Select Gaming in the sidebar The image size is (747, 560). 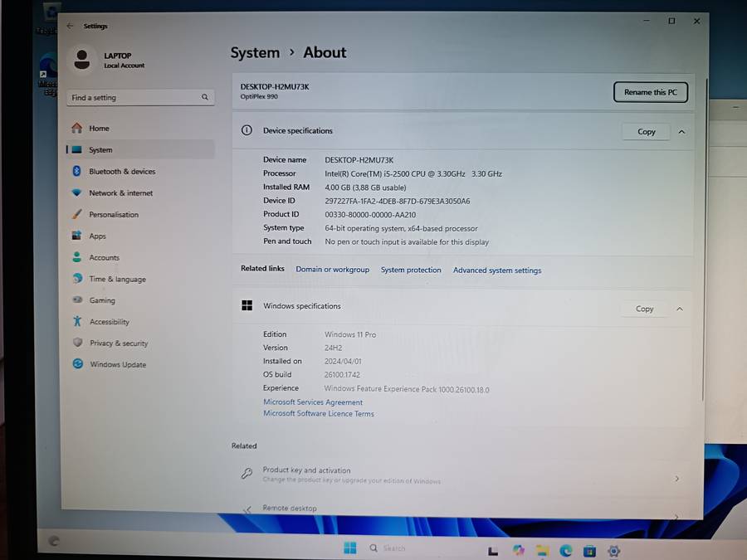click(x=102, y=300)
